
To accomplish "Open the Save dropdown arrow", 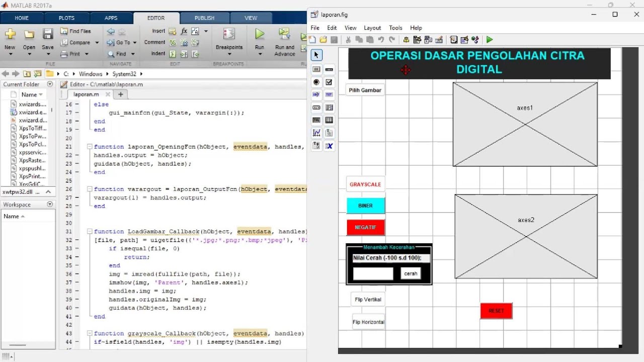I will [x=48, y=54].
